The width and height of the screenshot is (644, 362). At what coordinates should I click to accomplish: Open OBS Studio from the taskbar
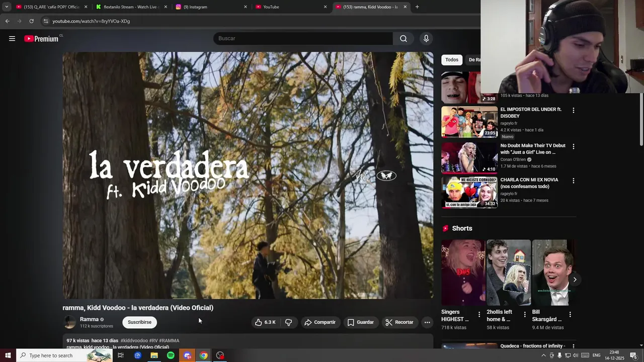pyautogui.click(x=220, y=355)
